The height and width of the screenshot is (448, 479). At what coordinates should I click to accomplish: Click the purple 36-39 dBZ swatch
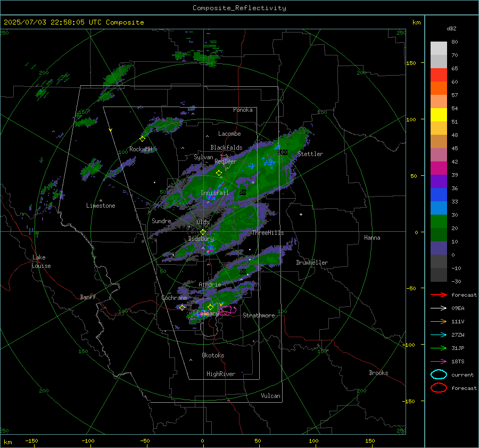[x=439, y=182]
